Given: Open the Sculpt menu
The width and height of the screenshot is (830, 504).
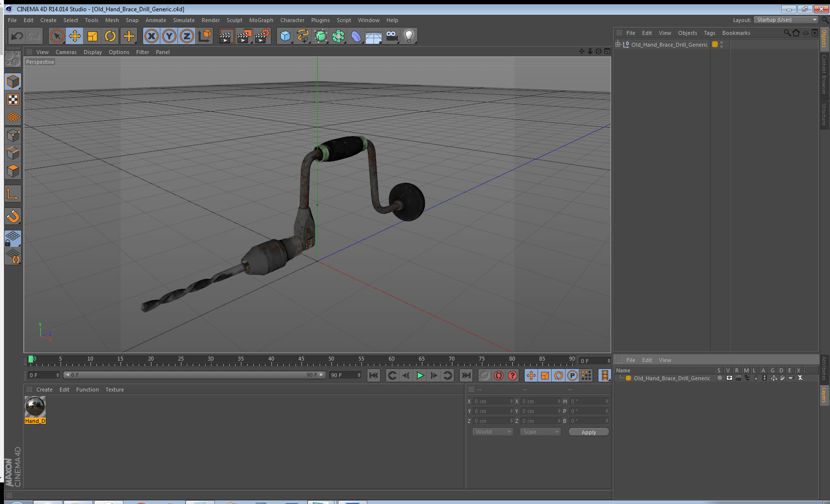Looking at the screenshot, I should (x=235, y=20).
